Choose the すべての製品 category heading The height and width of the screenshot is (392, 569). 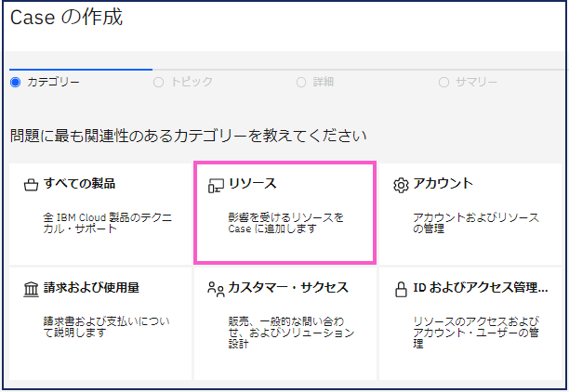pyautogui.click(x=79, y=184)
